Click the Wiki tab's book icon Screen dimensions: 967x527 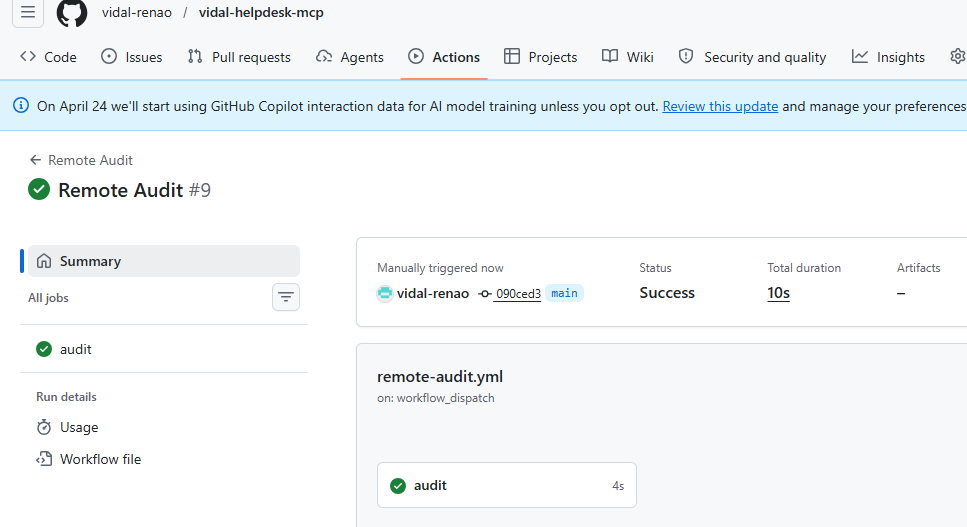click(610, 56)
